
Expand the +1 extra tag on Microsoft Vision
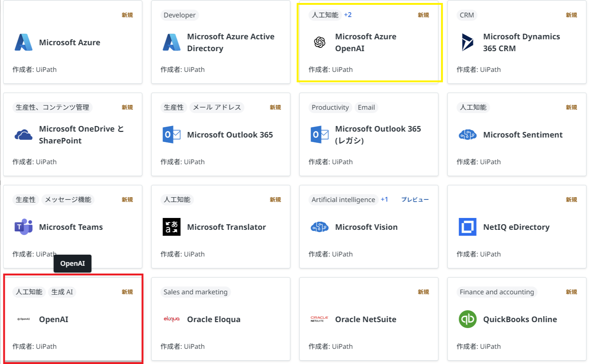(384, 199)
